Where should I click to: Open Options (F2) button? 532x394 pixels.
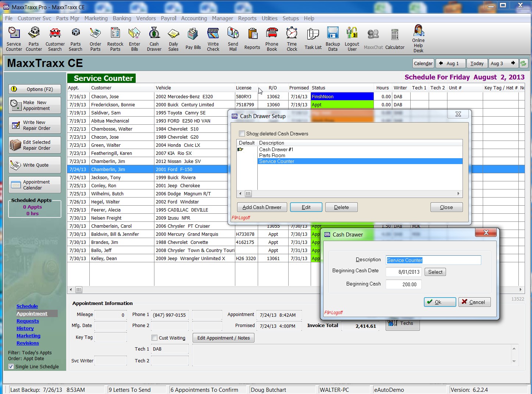click(35, 89)
